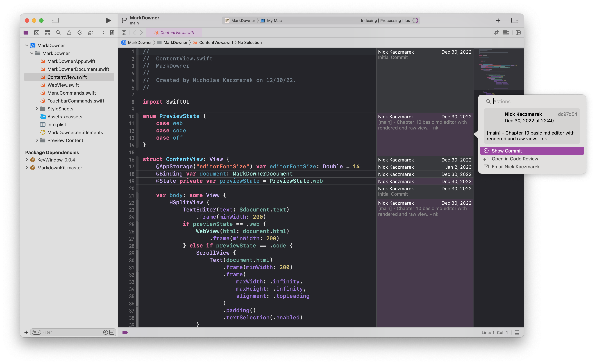Screen dimensions: 599x364
Task: Expand the StyleSheets folder
Action: coord(37,109)
